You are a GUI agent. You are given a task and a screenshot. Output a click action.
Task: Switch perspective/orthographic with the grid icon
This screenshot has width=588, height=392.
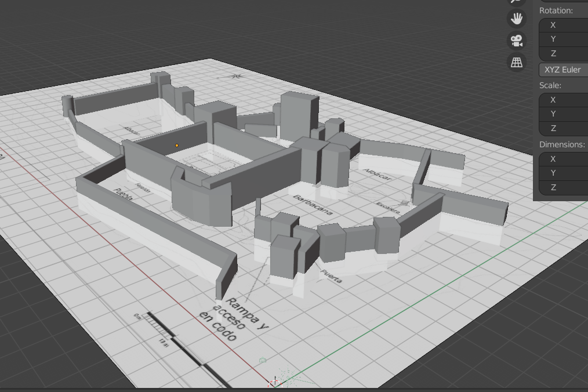point(517,62)
